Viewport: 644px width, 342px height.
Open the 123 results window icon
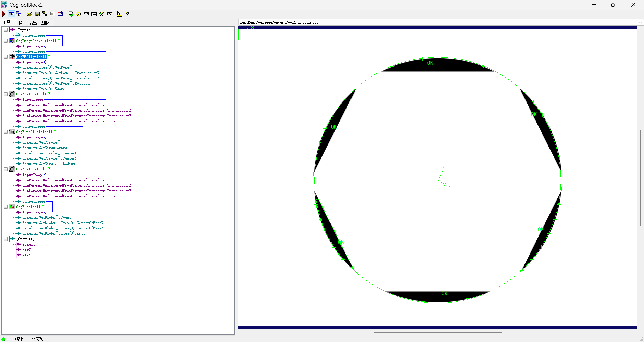pos(86,14)
